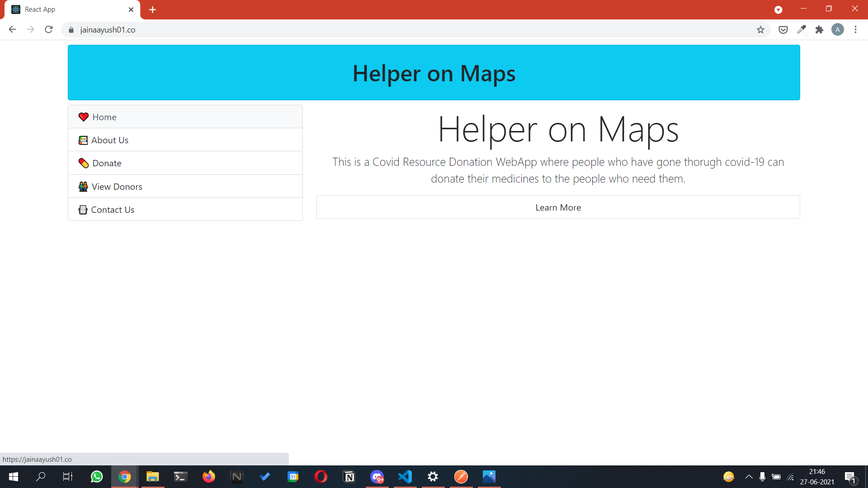
Task: Open the Extensions puzzle-piece icon
Action: pos(819,30)
